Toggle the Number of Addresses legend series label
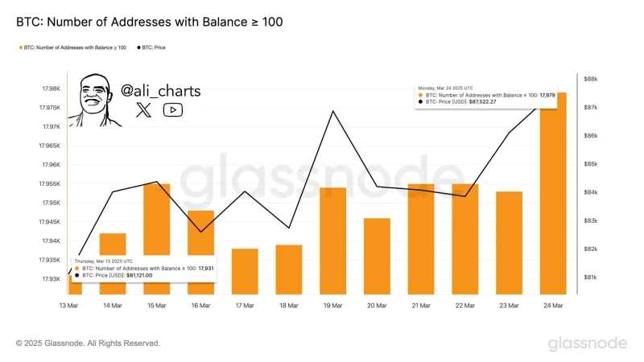The height and width of the screenshot is (362, 644). click(76, 47)
